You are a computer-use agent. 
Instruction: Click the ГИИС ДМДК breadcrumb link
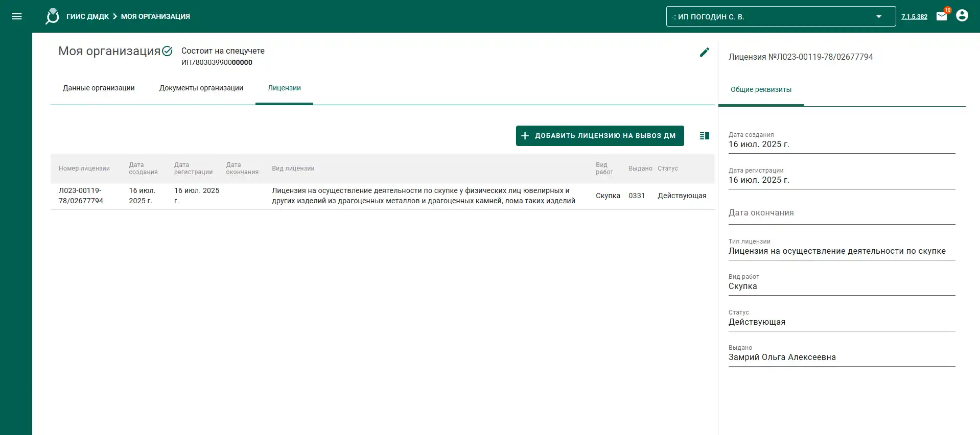(87, 16)
